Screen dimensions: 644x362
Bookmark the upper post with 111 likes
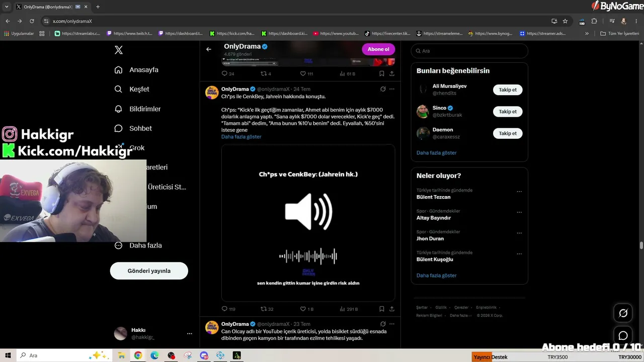click(382, 73)
